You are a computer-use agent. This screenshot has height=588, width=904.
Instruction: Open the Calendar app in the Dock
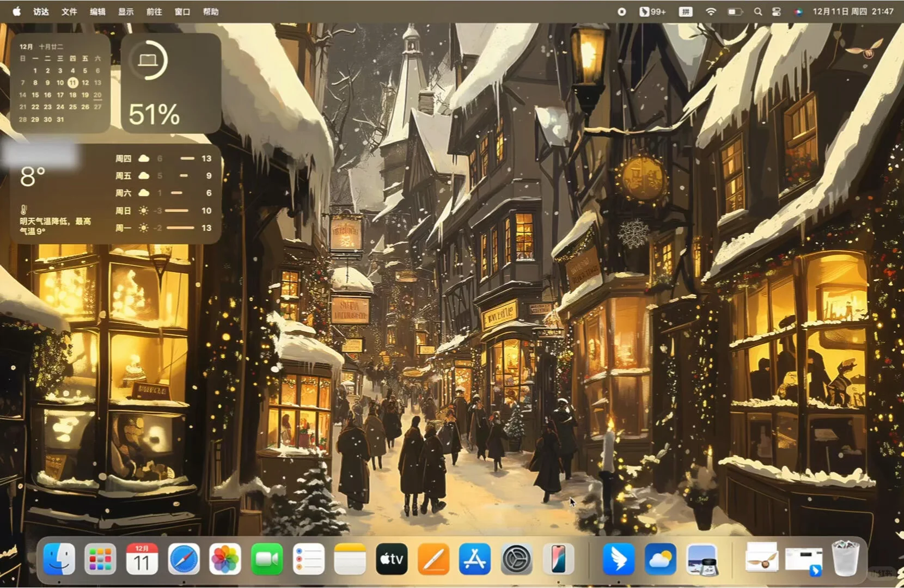point(142,559)
